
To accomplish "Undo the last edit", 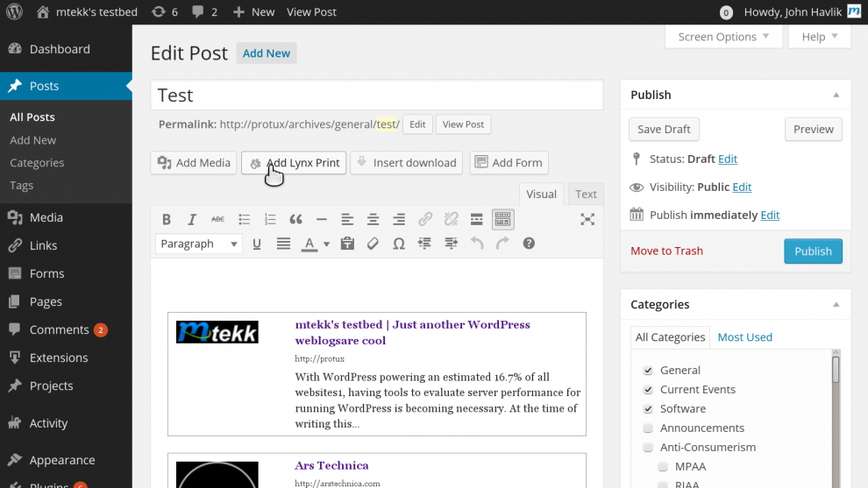I will 477,244.
